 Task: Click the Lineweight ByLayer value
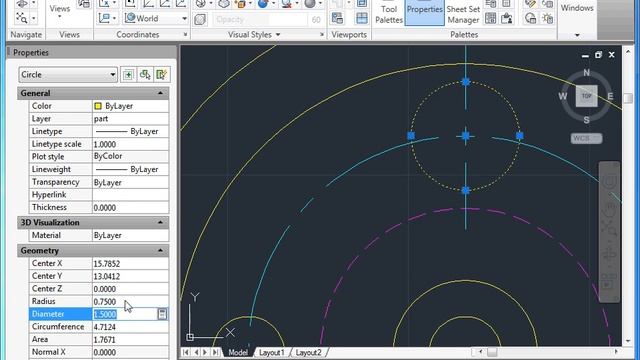(x=130, y=169)
